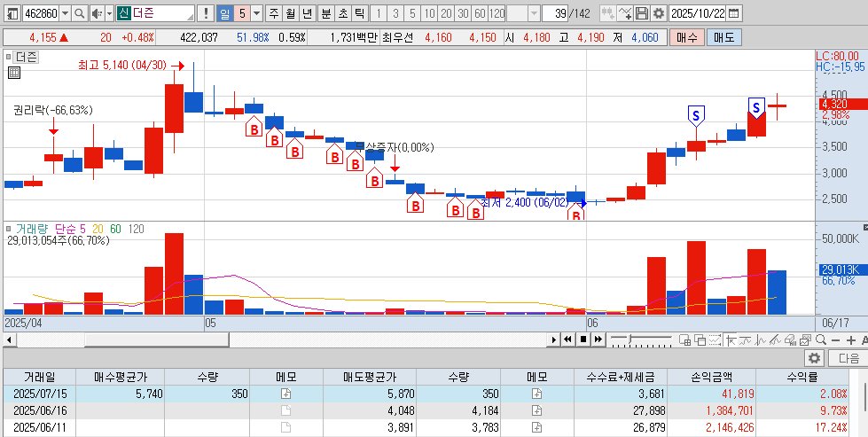This screenshot has height=437, width=868.
Task: Select the 틱 tick period tab
Action: tap(358, 14)
